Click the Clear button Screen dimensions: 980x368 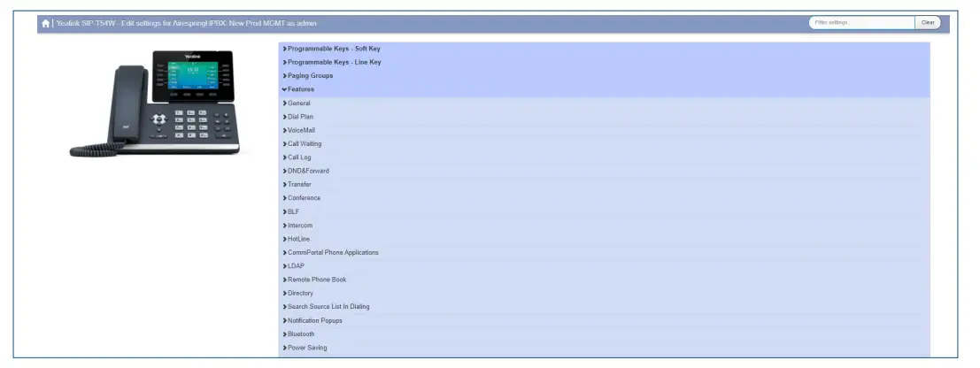928,22
